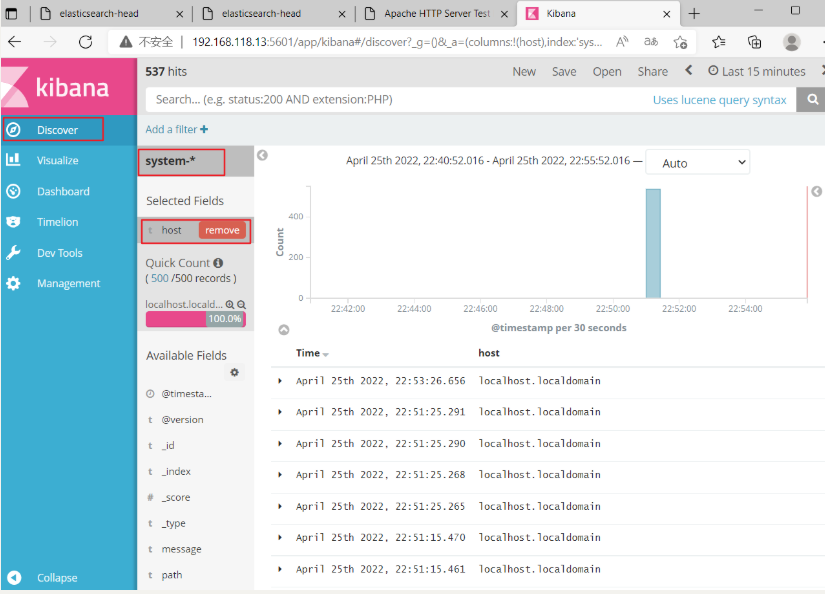Collapse the field sidebar arrow
This screenshot has width=825, height=594.
[263, 155]
